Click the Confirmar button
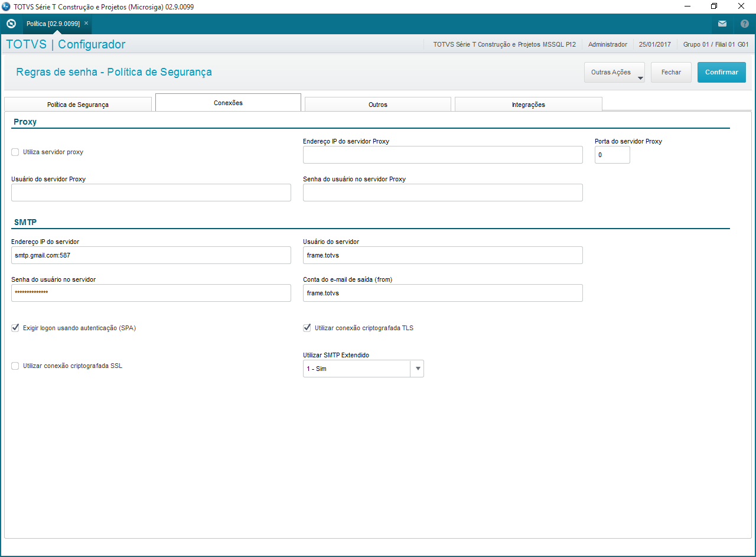The width and height of the screenshot is (756, 557). click(x=722, y=73)
